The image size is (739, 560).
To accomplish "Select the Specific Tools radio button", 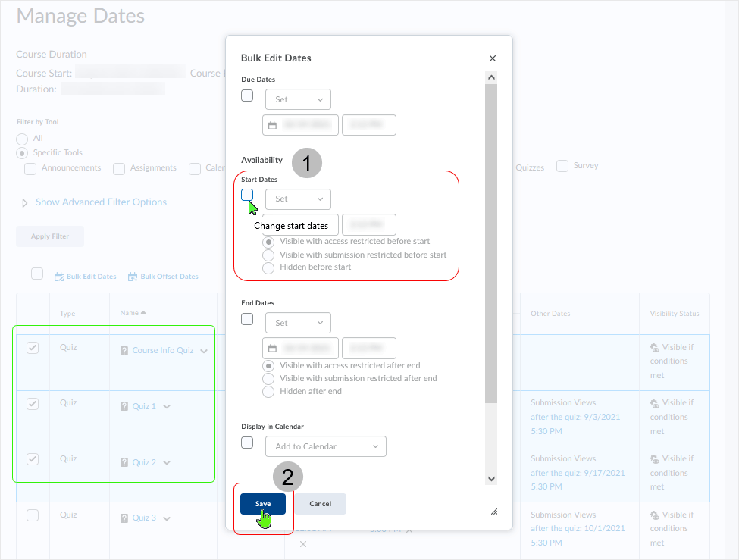I will pos(22,153).
